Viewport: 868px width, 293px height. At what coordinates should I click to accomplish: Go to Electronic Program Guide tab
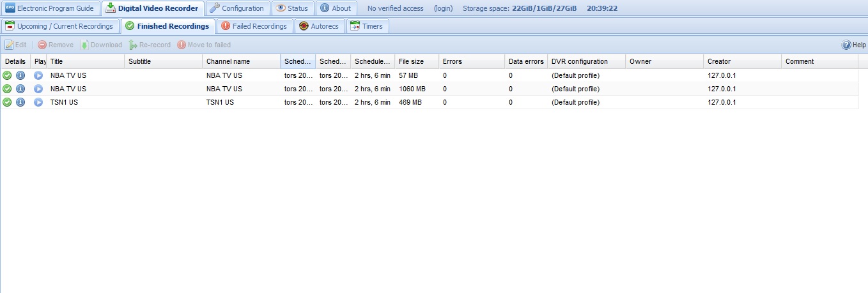pos(50,8)
